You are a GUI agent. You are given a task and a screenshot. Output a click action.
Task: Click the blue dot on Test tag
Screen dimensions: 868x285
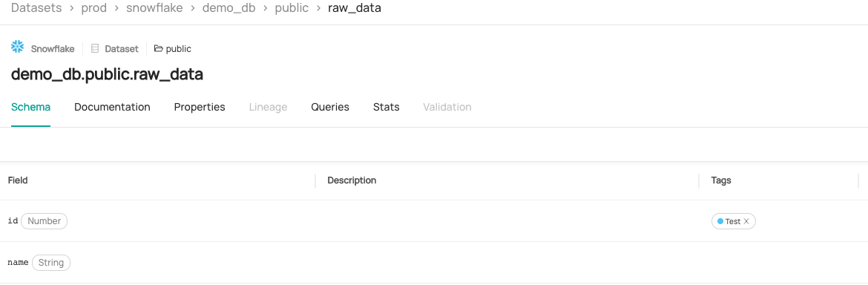coord(720,221)
